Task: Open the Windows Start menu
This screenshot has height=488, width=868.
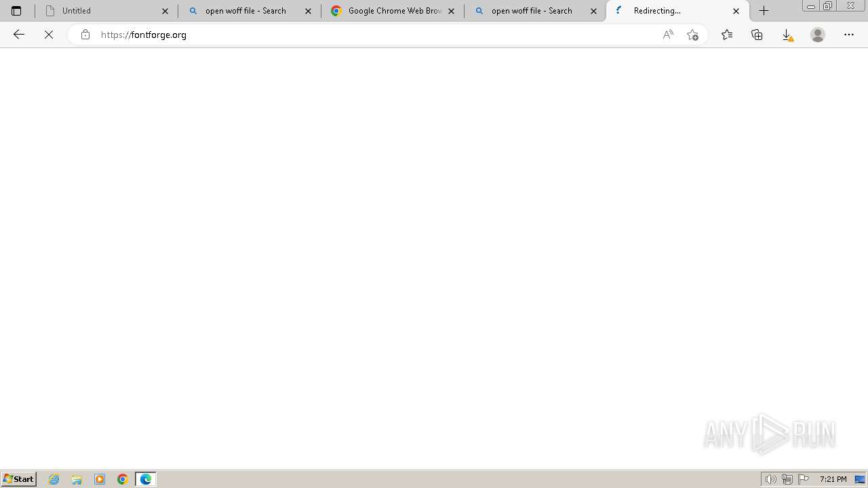Action: tap(18, 479)
